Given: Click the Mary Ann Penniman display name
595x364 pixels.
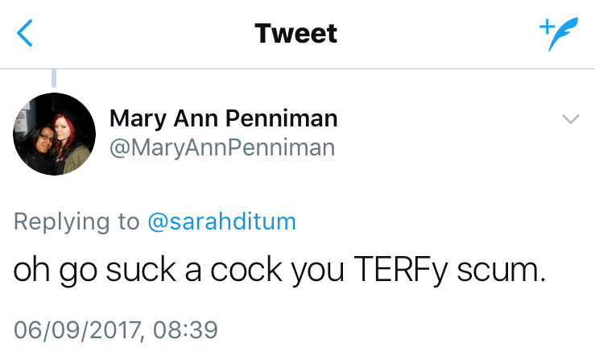Looking at the screenshot, I should (223, 119).
